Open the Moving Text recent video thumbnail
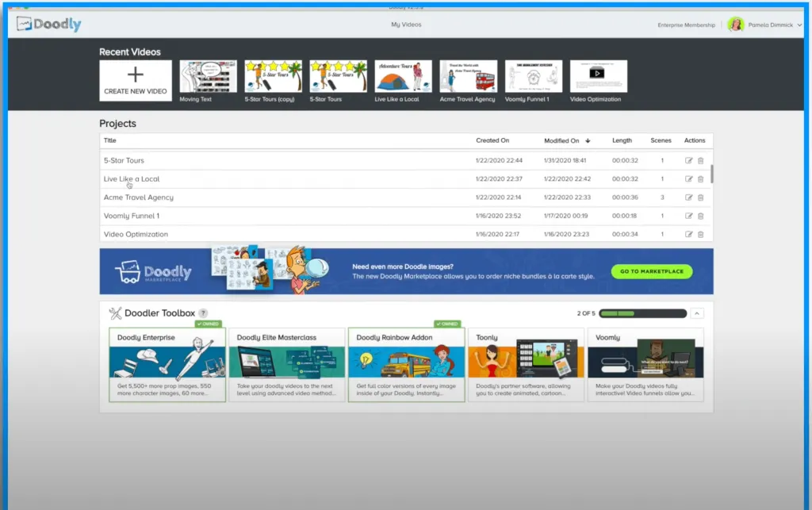 [x=209, y=76]
